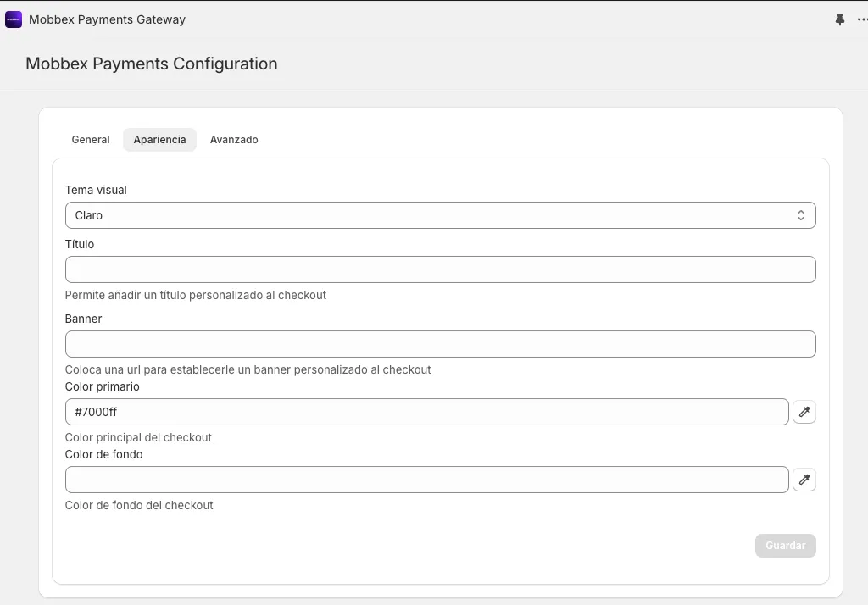868x605 pixels.
Task: Select the Apariencia tab
Action: tap(159, 140)
